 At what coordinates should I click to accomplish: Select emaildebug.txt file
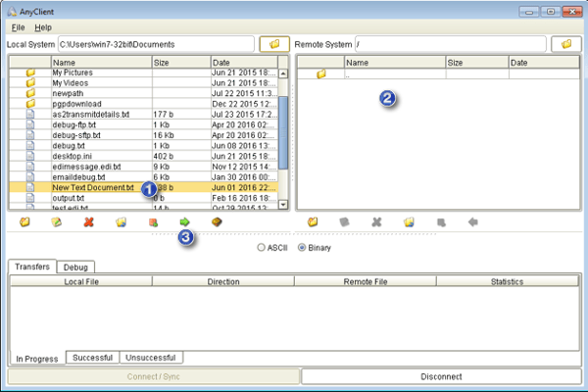pos(78,177)
